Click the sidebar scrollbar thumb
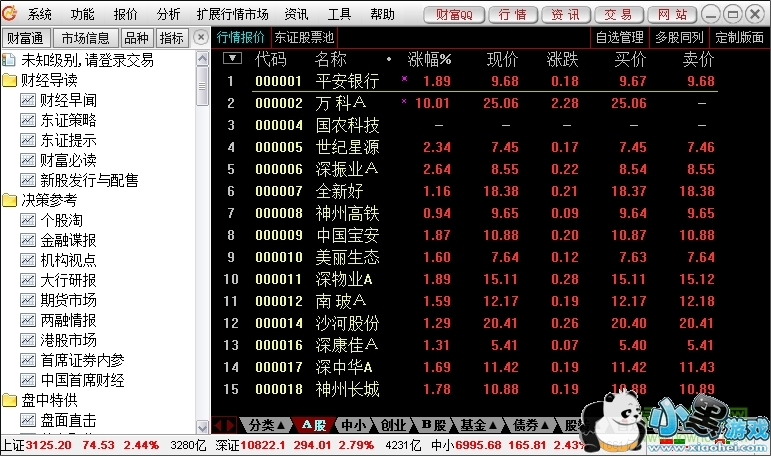The width and height of the screenshot is (771, 456). tap(202, 86)
